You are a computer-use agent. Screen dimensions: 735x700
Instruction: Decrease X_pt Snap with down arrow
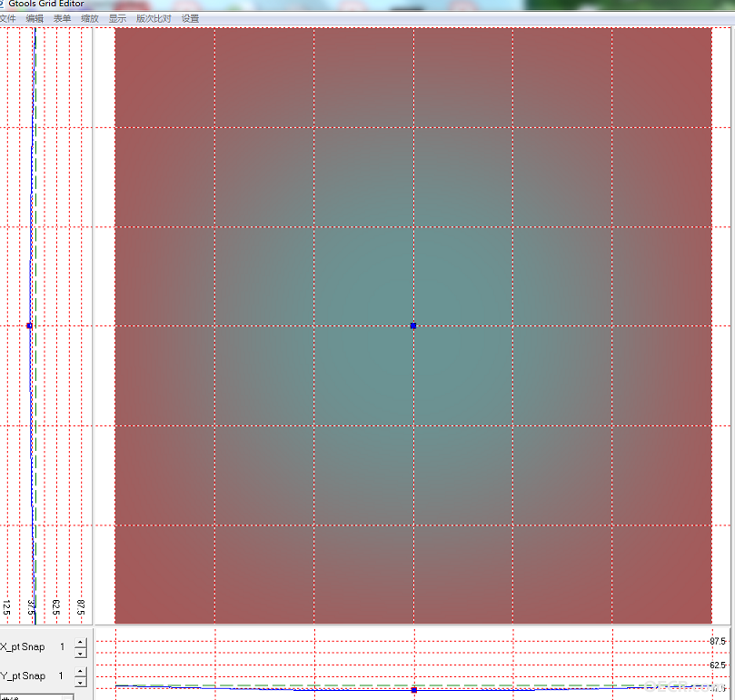click(x=81, y=653)
